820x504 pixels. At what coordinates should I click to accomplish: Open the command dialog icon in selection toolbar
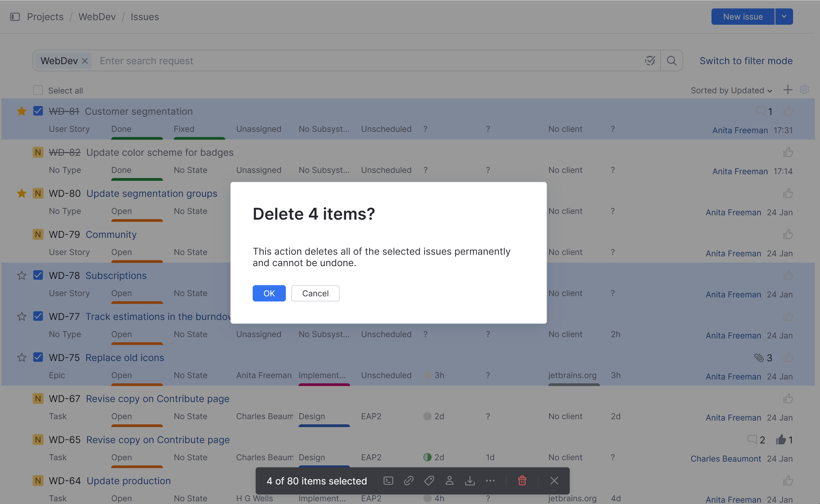click(388, 481)
